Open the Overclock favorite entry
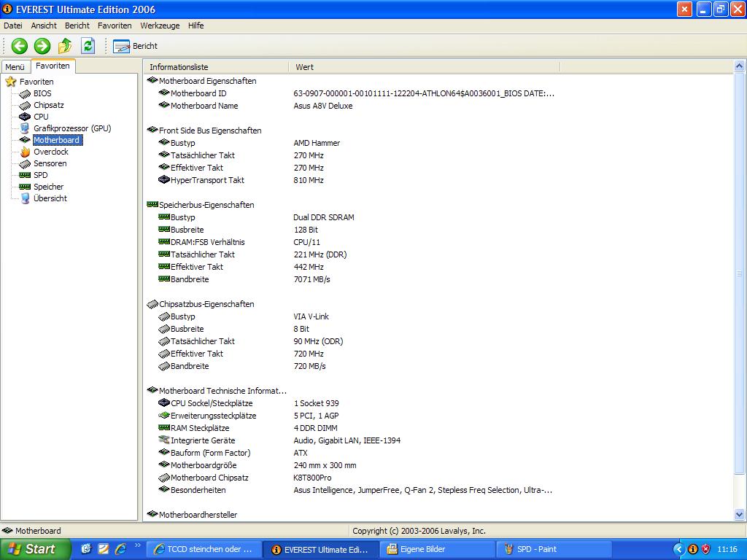 51,152
